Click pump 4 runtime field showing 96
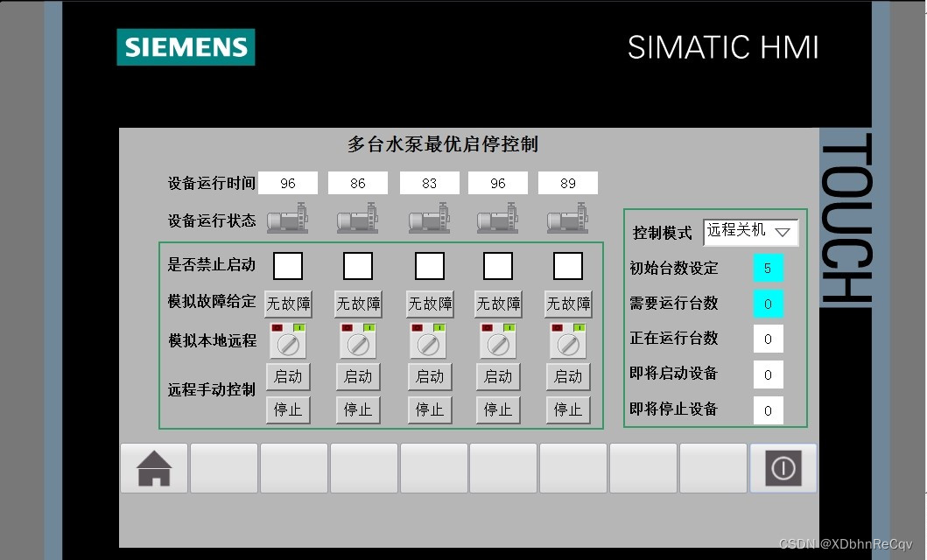 pyautogui.click(x=498, y=183)
